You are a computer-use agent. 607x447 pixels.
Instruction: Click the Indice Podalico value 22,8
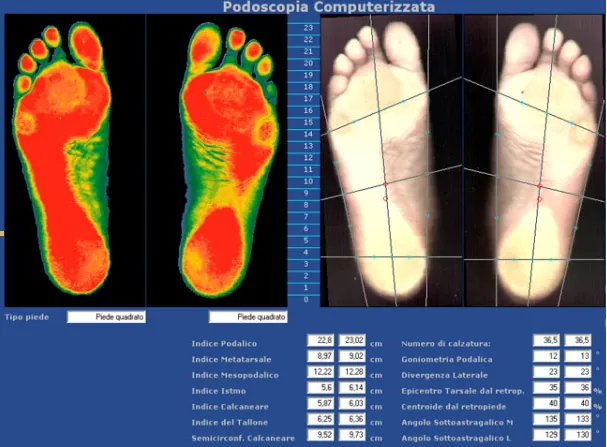coord(320,341)
